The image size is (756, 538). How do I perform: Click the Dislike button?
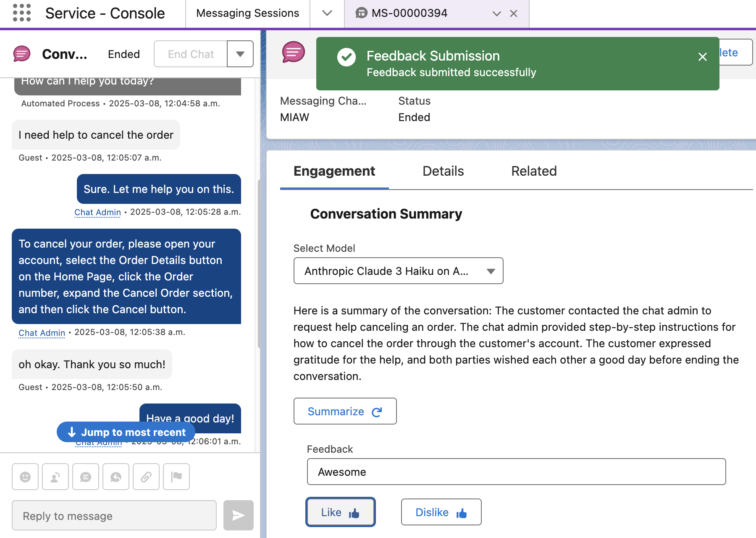[x=441, y=512]
